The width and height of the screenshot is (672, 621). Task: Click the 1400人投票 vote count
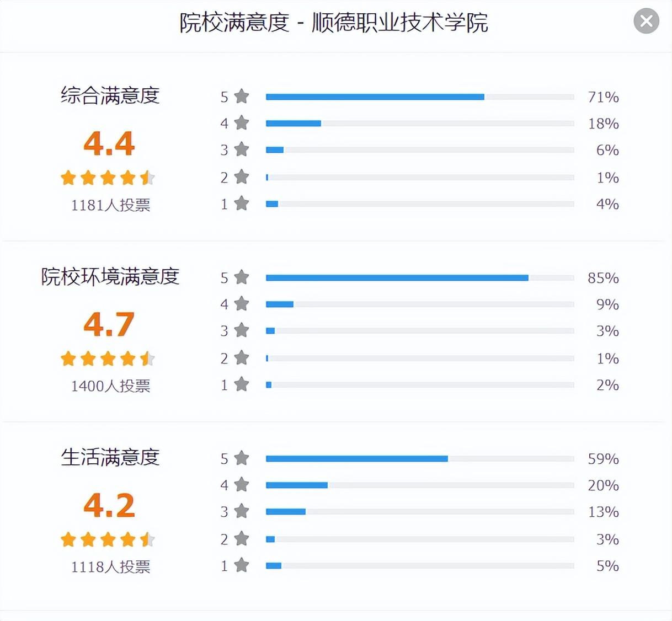(110, 386)
